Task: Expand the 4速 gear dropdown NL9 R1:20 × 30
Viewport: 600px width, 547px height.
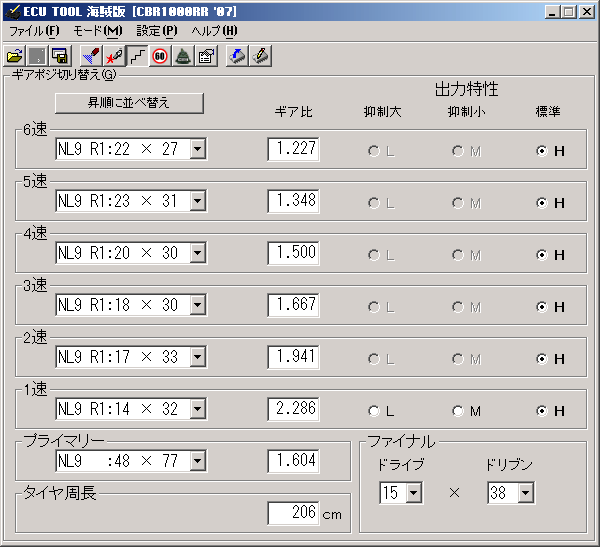Action: pos(198,253)
